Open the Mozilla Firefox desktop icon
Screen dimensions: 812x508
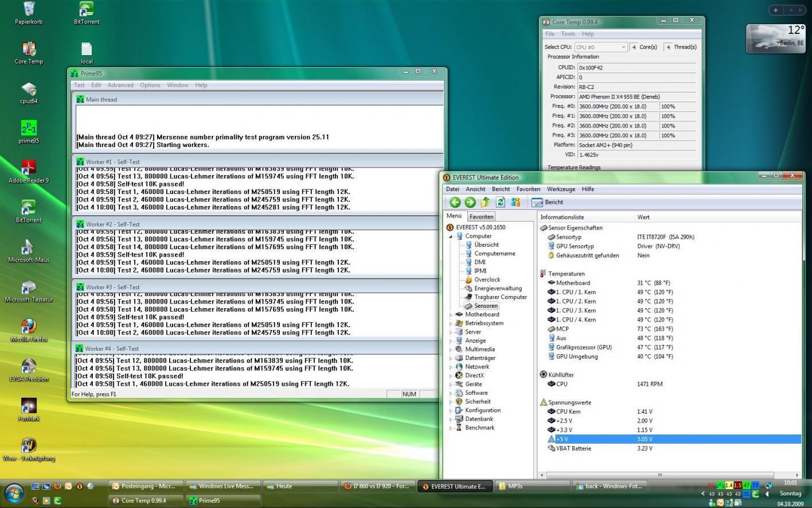(29, 331)
